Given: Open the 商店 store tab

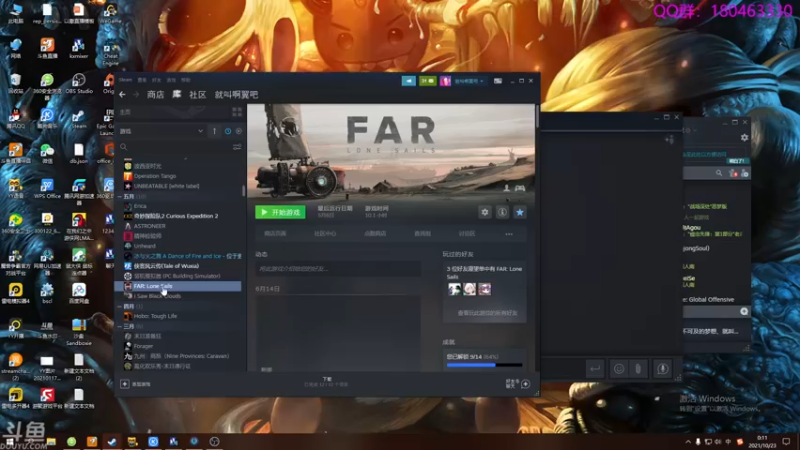Looking at the screenshot, I should 155,94.
